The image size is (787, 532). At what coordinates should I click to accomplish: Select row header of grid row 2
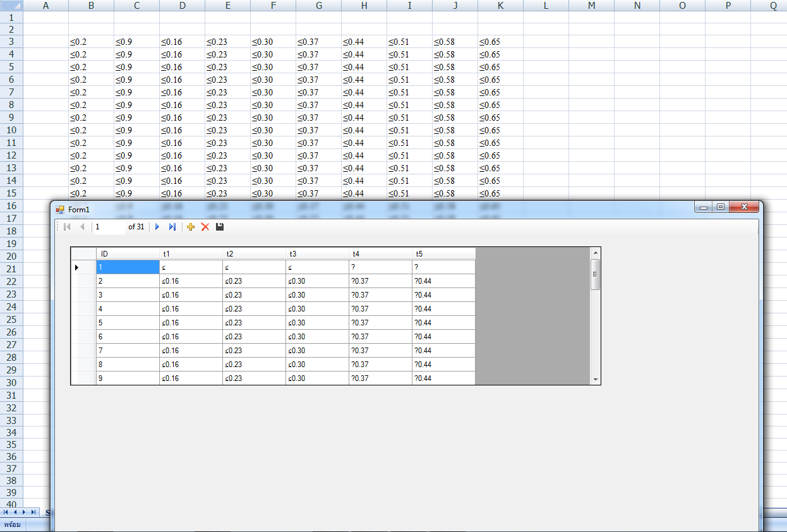84,281
